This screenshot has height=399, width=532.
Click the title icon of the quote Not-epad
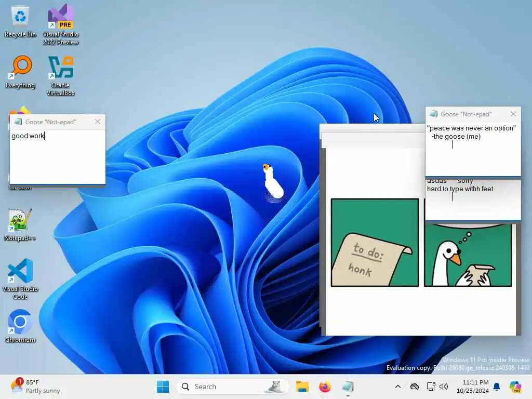point(434,114)
